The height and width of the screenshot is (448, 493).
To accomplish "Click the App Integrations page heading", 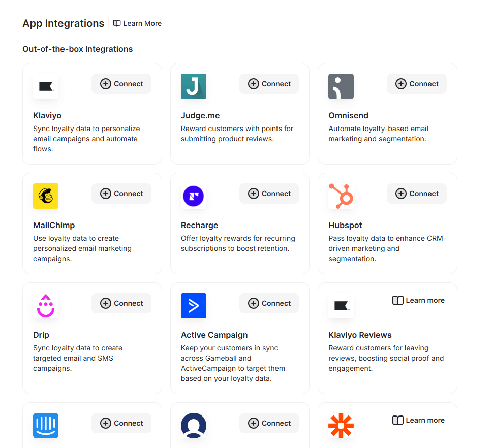I will [x=63, y=23].
